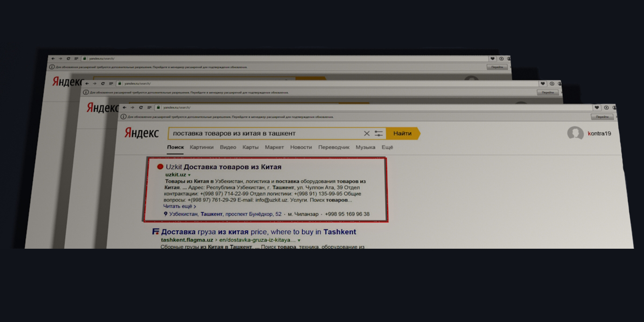Go back in the front browser window

[x=125, y=107]
